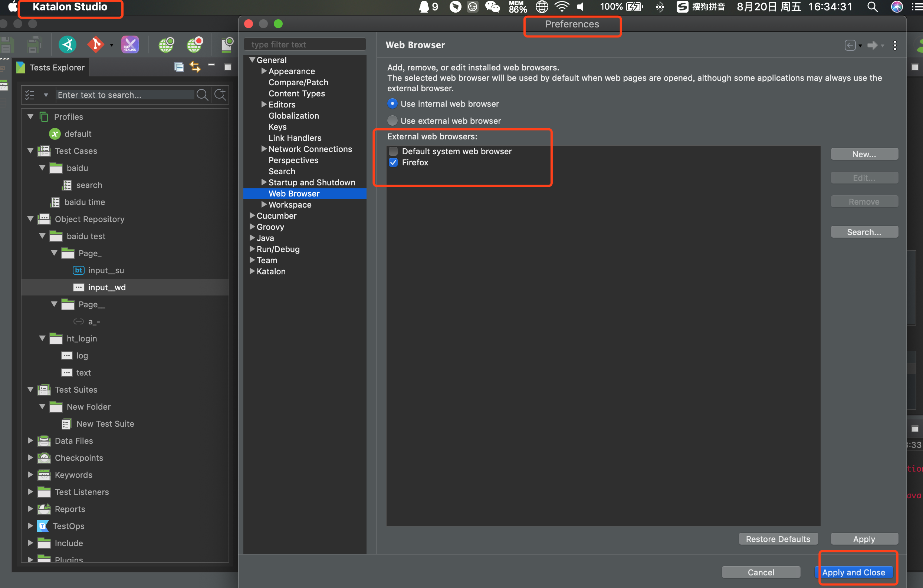Check Default system web browser

(393, 151)
